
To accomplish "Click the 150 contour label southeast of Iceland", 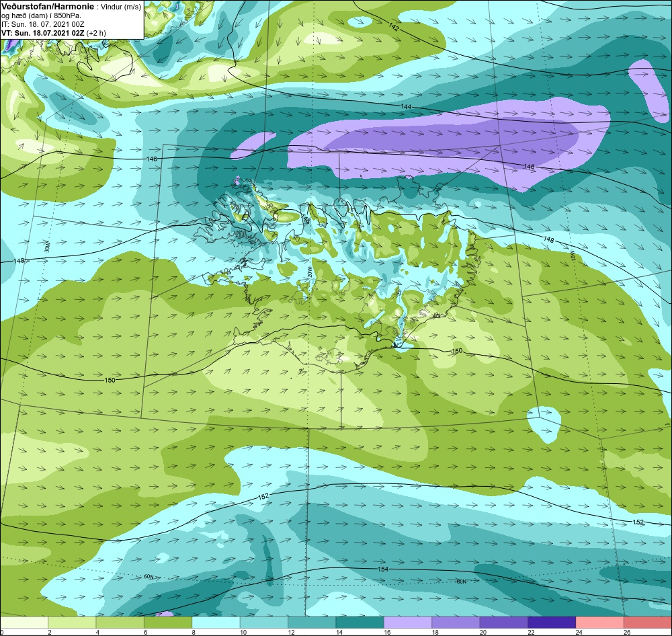I will click(x=457, y=351).
